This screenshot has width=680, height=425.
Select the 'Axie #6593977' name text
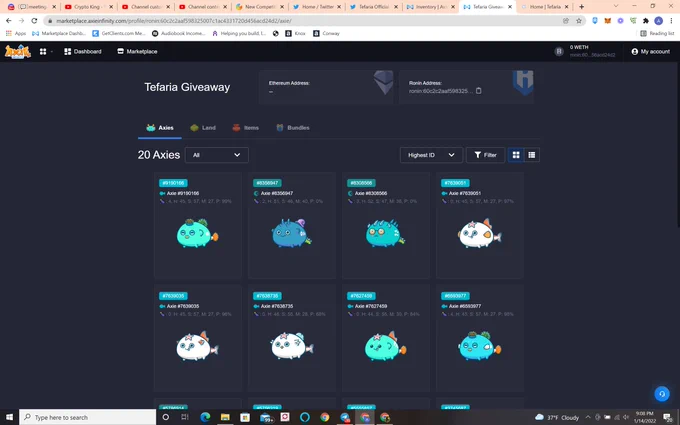[465, 306]
